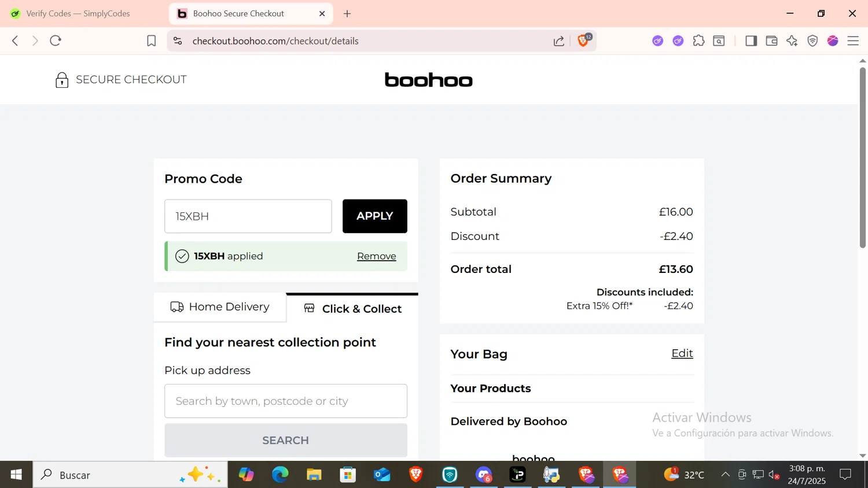Close the Boohoo Secure Checkout tab
868x488 pixels.
click(x=322, y=13)
